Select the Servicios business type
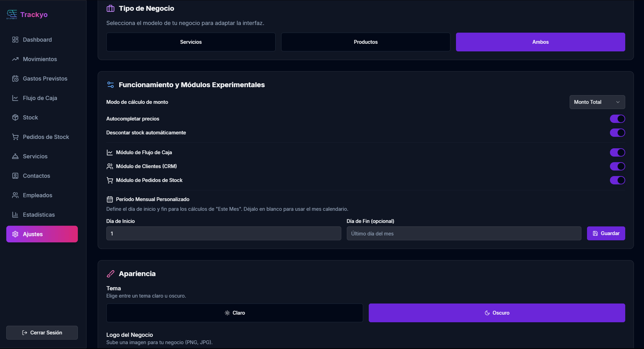The width and height of the screenshot is (644, 349). [191, 42]
